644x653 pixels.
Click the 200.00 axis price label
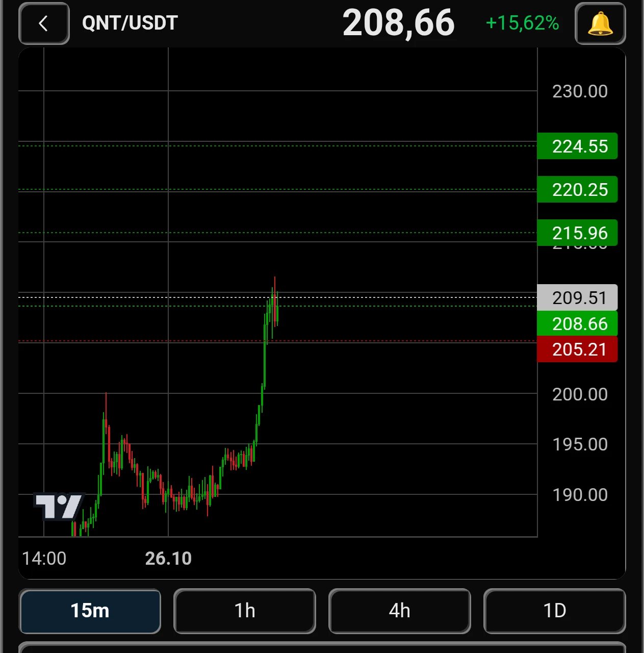[x=580, y=394]
